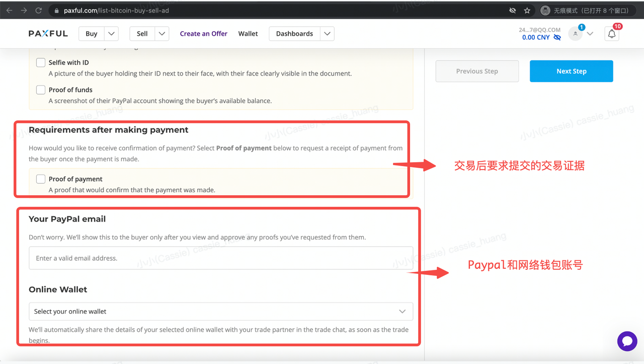Open the Select your online wallet dropdown
The height and width of the screenshot is (364, 644).
click(221, 311)
